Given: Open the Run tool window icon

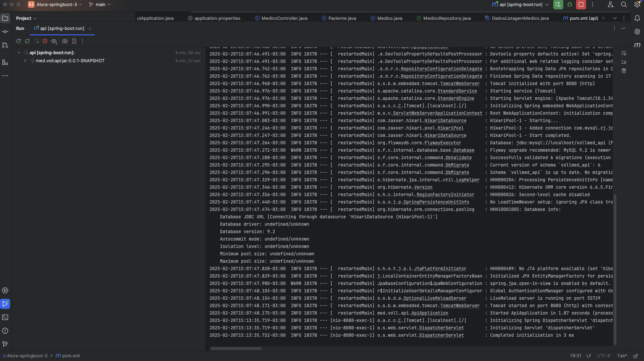Looking at the screenshot, I should point(5,304).
